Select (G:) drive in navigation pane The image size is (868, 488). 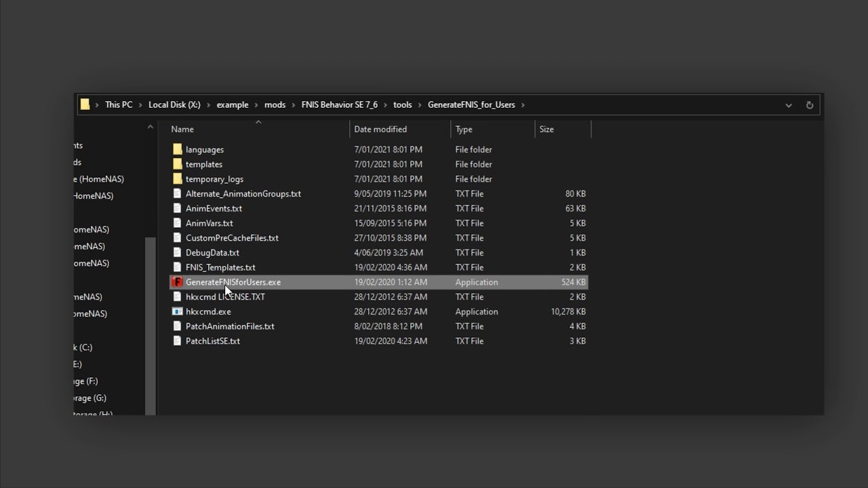90,399
